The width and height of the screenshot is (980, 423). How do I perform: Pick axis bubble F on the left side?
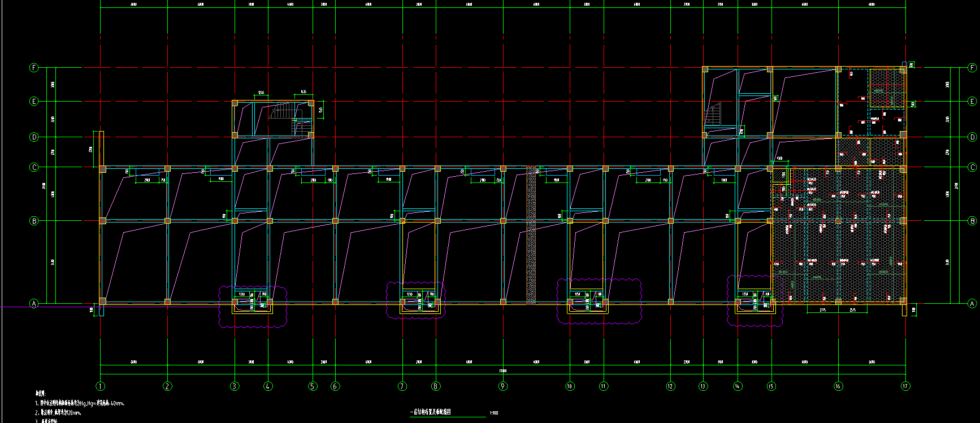pyautogui.click(x=34, y=68)
